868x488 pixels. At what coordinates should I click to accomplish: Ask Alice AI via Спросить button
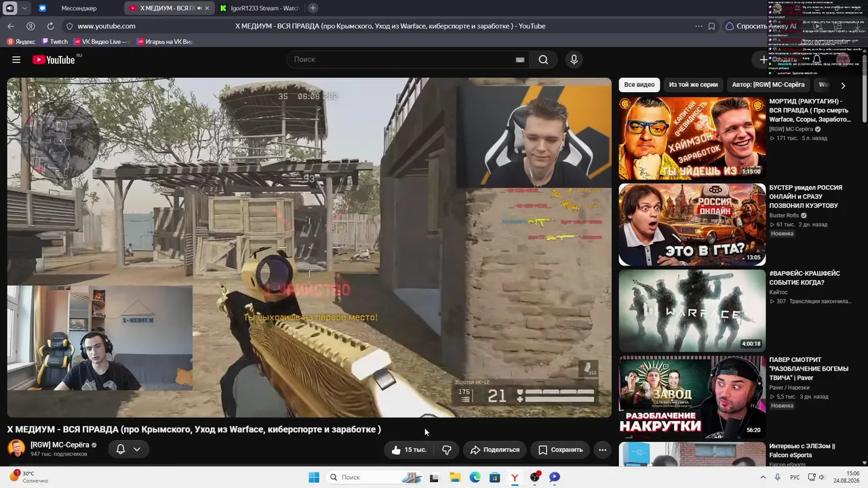tap(761, 26)
